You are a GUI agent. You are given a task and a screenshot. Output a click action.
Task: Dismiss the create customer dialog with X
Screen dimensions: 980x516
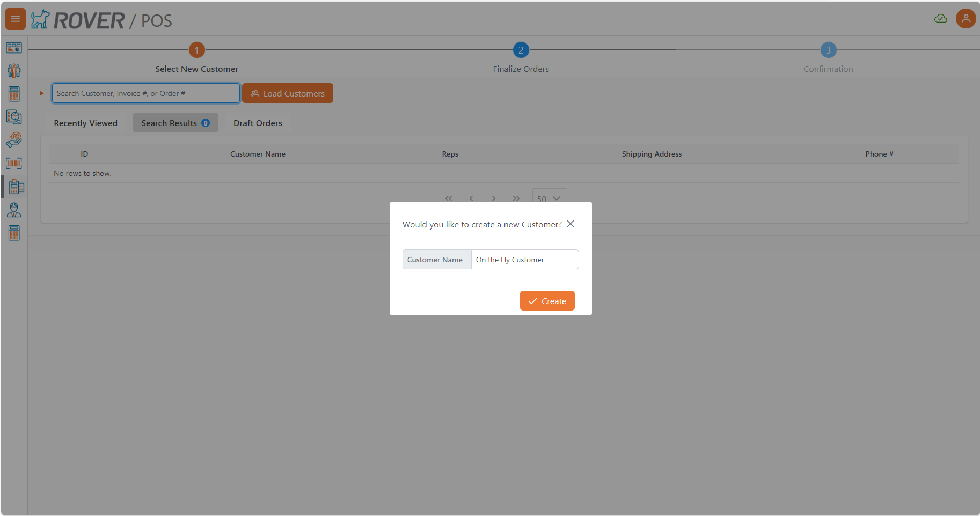coord(570,224)
